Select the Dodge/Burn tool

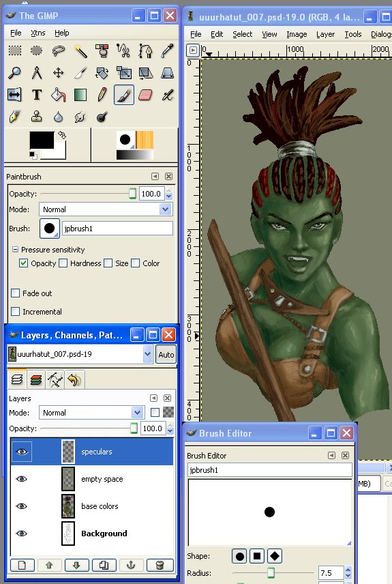click(x=102, y=117)
